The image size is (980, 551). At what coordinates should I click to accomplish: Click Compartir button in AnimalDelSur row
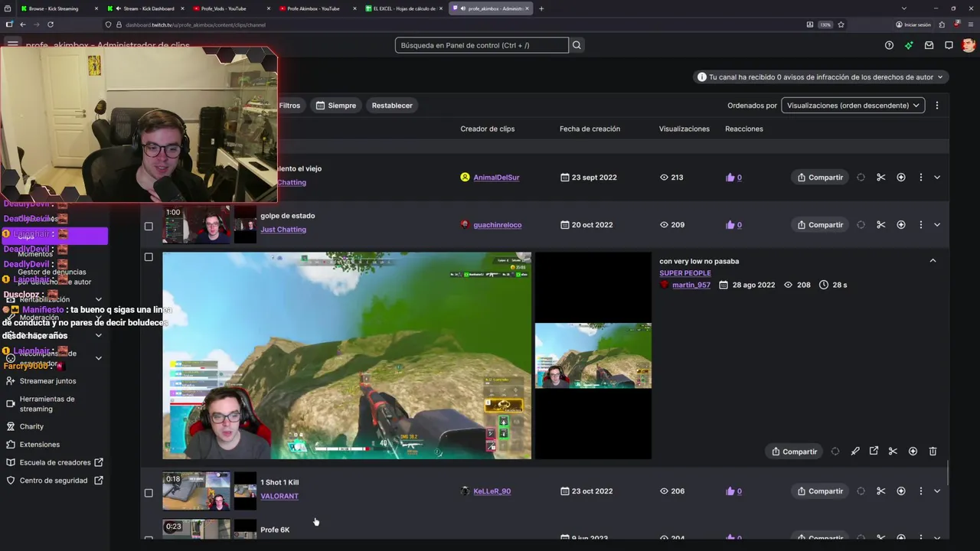click(x=820, y=178)
